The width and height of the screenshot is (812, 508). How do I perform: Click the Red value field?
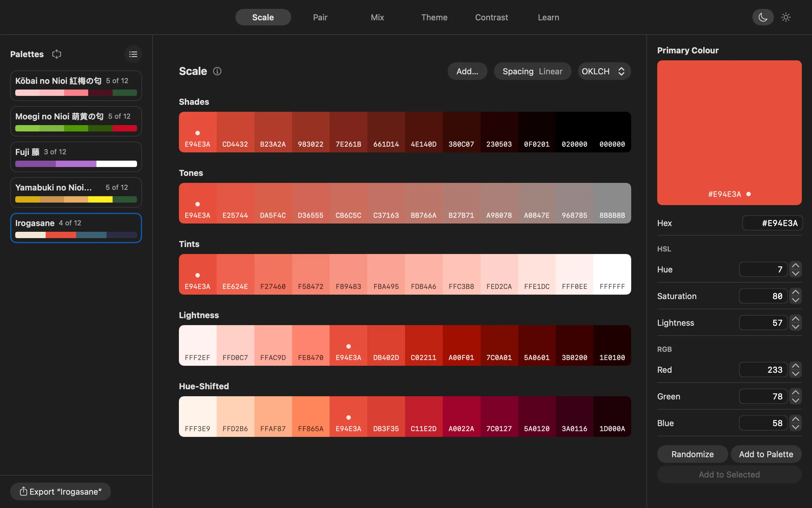pos(763,370)
